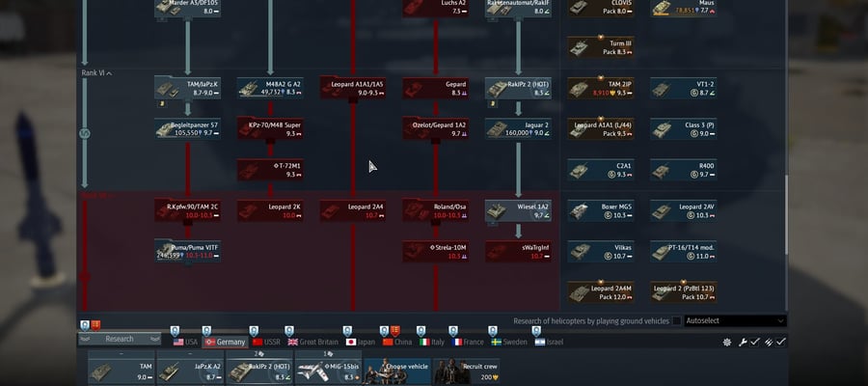Collapse the Rank VI section

[x=96, y=73]
